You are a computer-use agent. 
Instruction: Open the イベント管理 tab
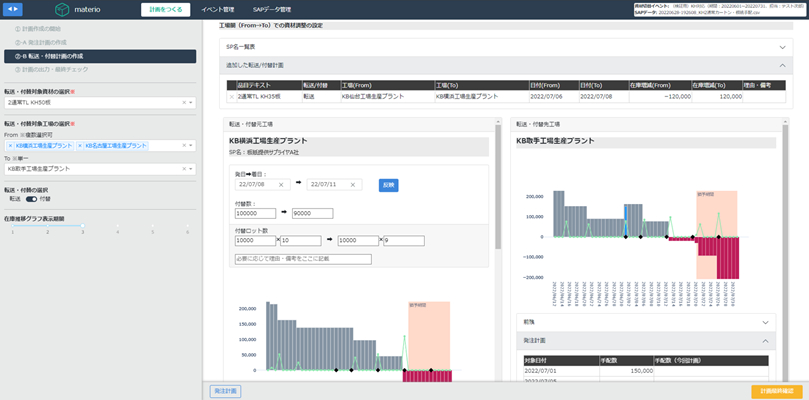pos(218,10)
